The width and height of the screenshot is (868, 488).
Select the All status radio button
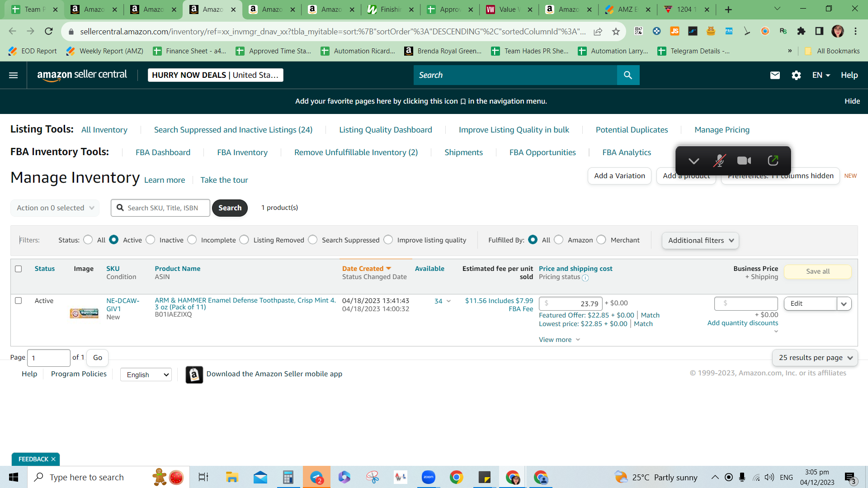pyautogui.click(x=88, y=240)
